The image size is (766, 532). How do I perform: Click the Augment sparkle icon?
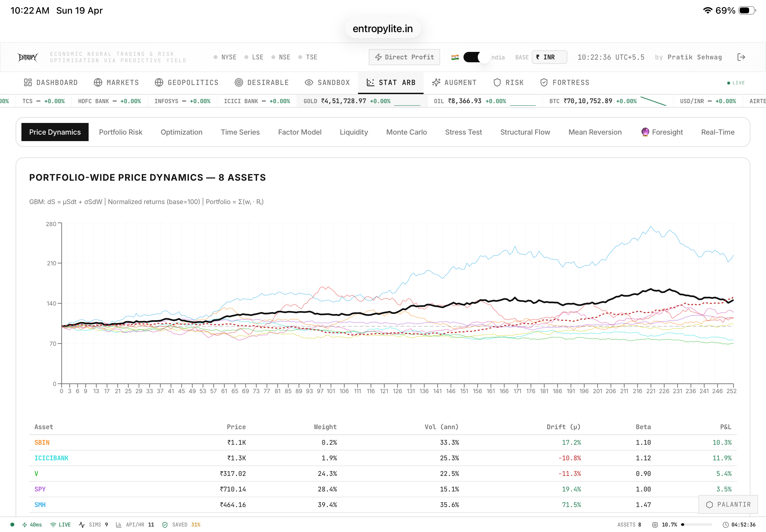(x=436, y=82)
